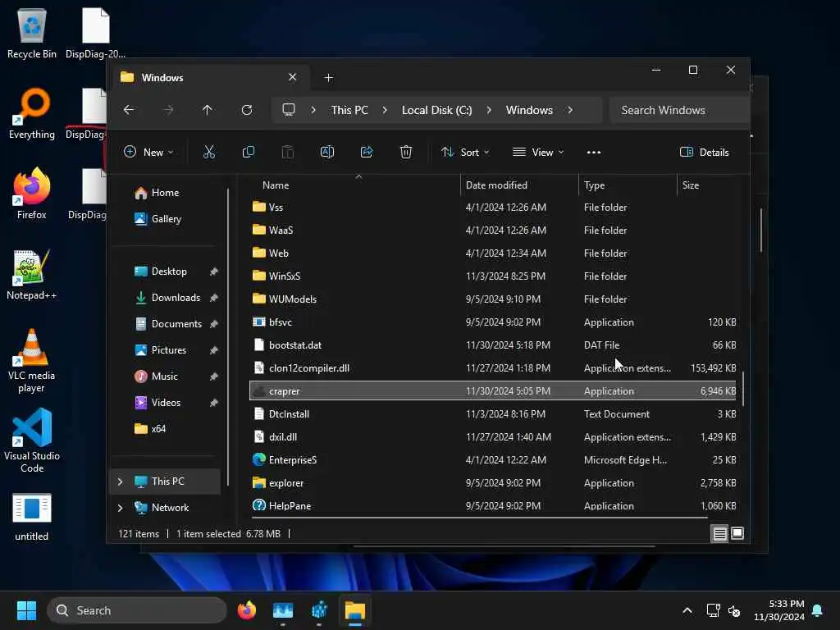Open the Sort dropdown menu

coord(465,152)
